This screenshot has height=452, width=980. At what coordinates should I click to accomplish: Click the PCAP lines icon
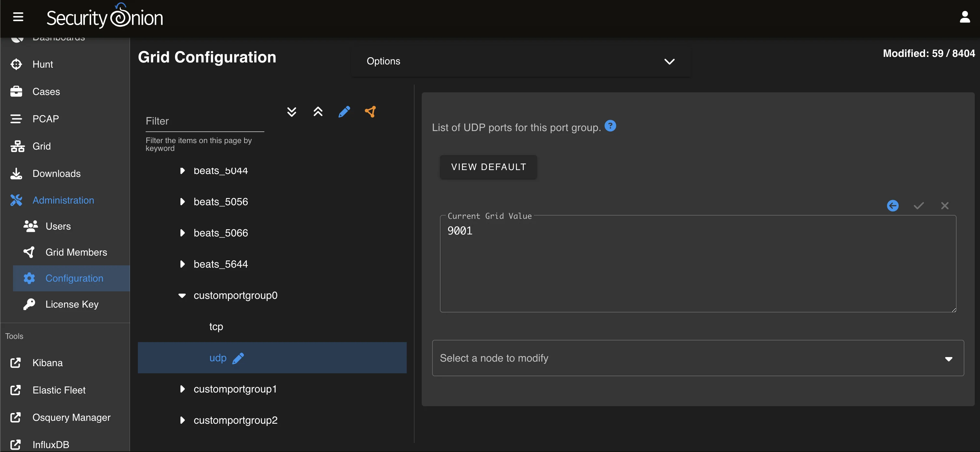(x=16, y=119)
